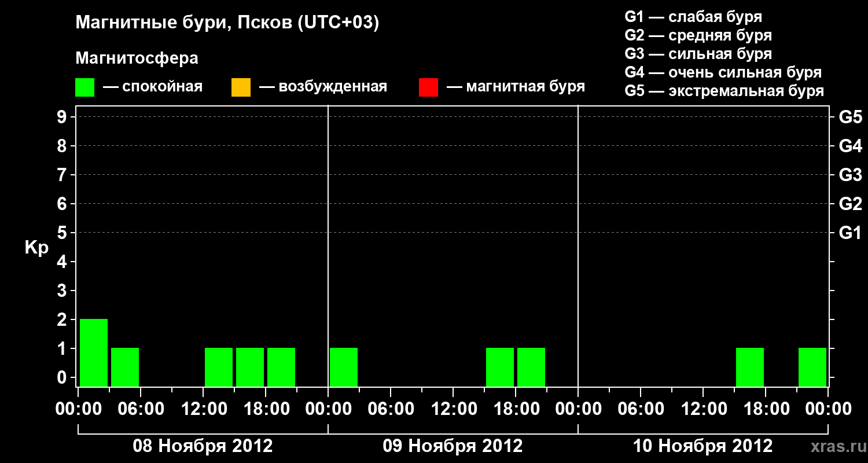Viewport: 868px width, 463px height.
Task: Click the 12:00–15:00 bar on 08 Ноября
Action: (x=219, y=367)
